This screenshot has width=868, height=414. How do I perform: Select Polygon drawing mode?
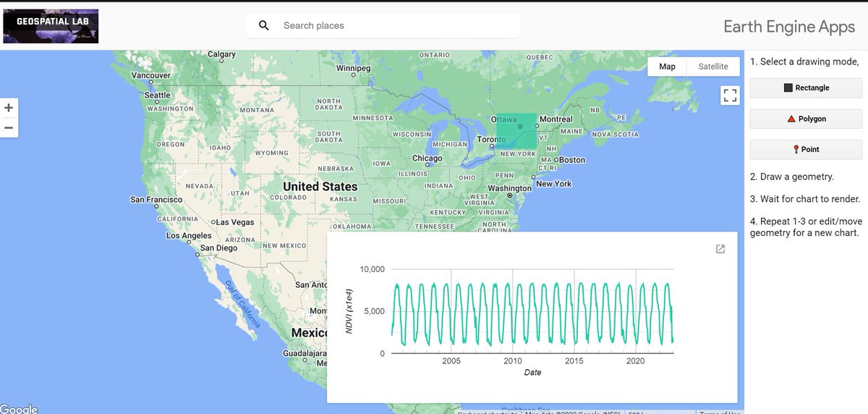click(806, 119)
